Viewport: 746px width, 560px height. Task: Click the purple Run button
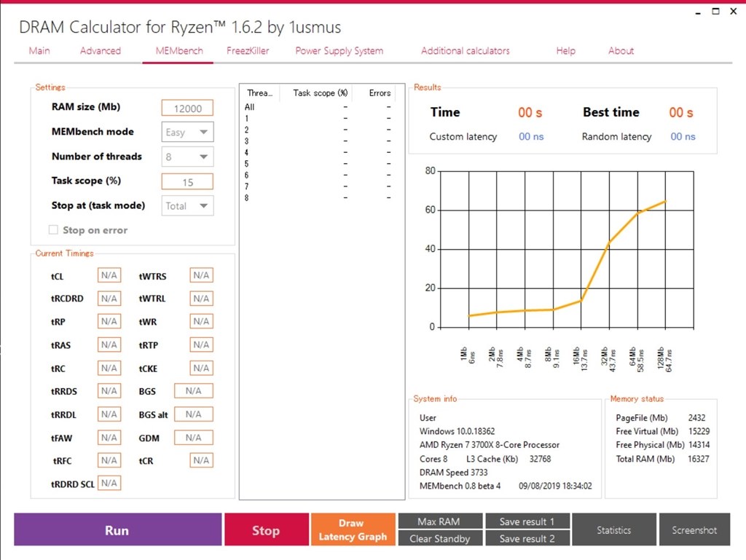[117, 529]
